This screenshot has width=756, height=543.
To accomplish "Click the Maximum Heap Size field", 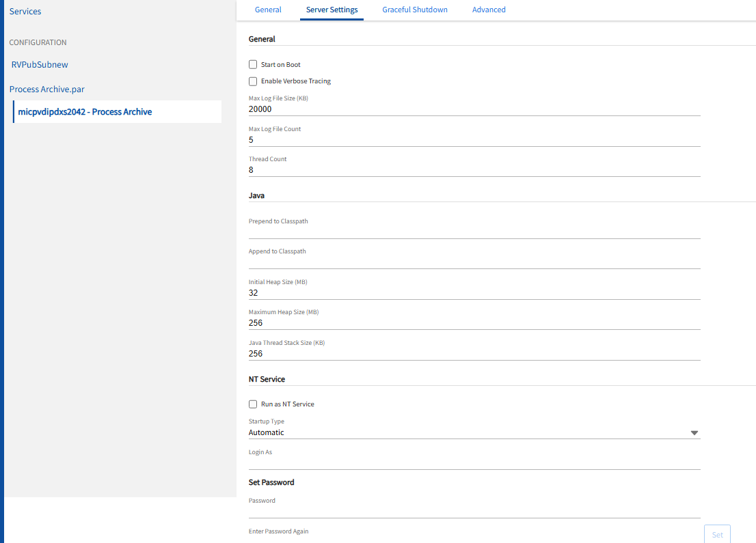I will [474, 323].
